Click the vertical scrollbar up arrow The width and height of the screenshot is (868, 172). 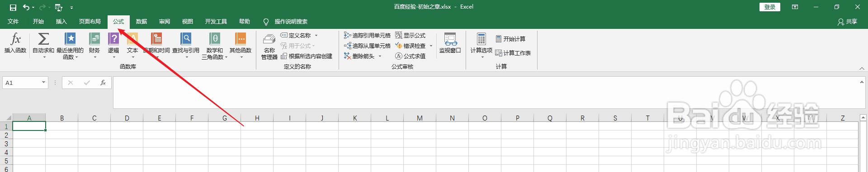point(863,118)
